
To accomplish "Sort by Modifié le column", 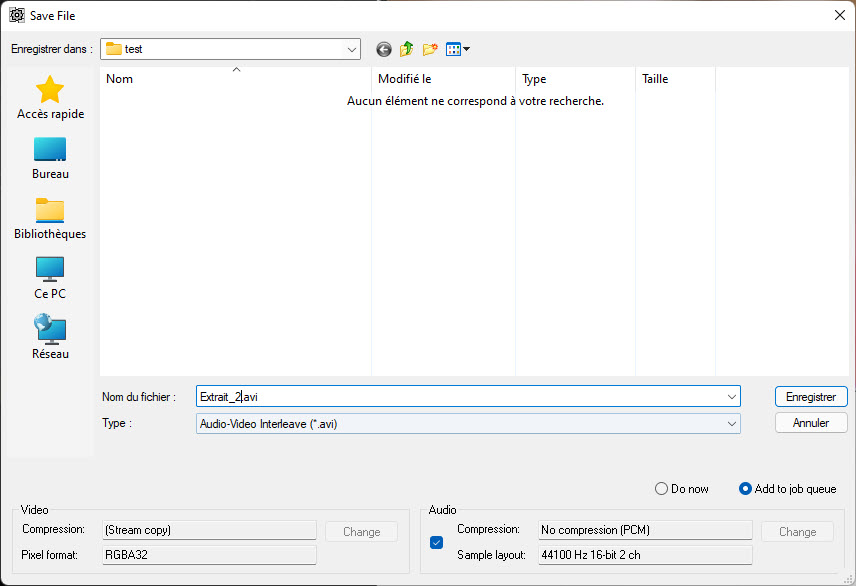I will 443,79.
